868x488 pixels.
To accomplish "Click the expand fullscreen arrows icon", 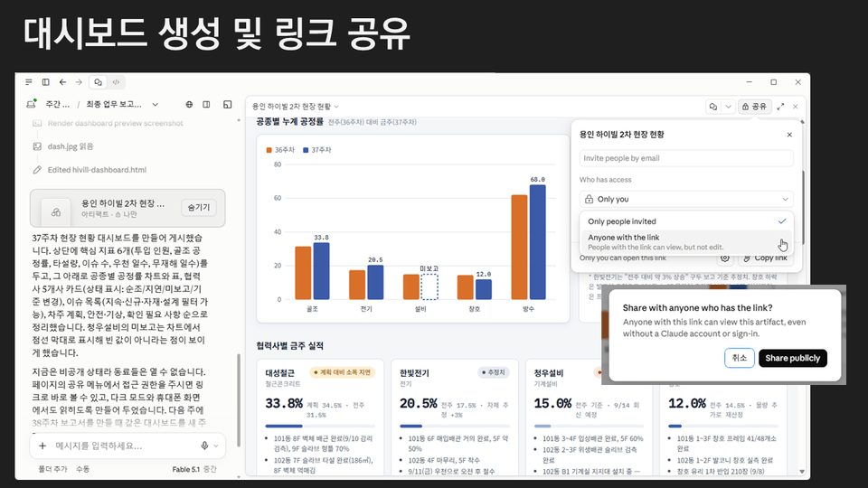I will [x=780, y=107].
